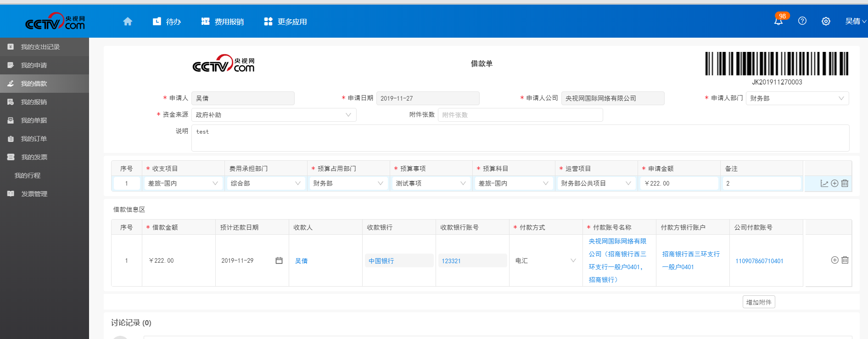Add a row in expense table

pyautogui.click(x=834, y=183)
